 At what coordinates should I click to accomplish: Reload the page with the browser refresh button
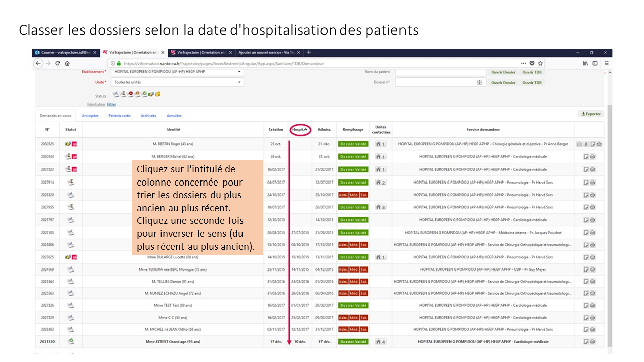coord(58,63)
